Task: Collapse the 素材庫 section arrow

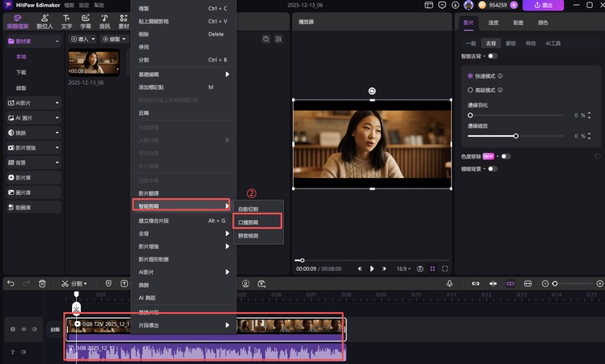Action: [57, 41]
